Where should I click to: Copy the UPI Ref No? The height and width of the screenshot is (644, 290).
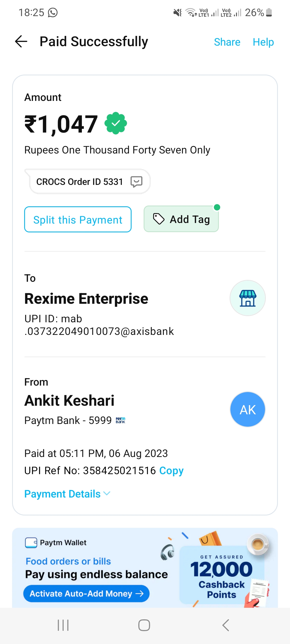171,471
